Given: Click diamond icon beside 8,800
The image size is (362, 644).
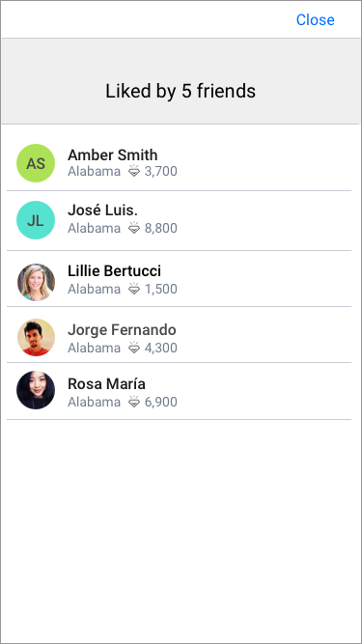Looking at the screenshot, I should click(134, 228).
